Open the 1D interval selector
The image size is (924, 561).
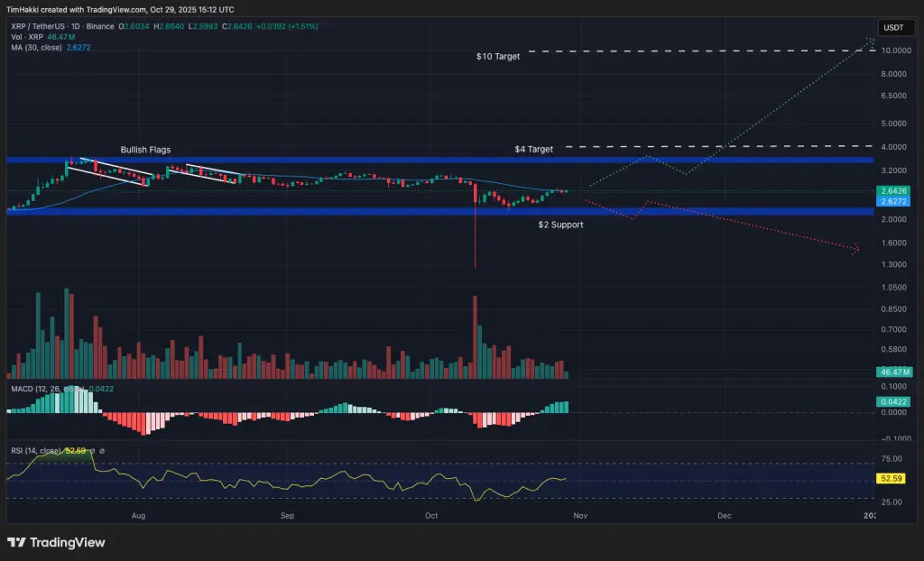[74, 27]
